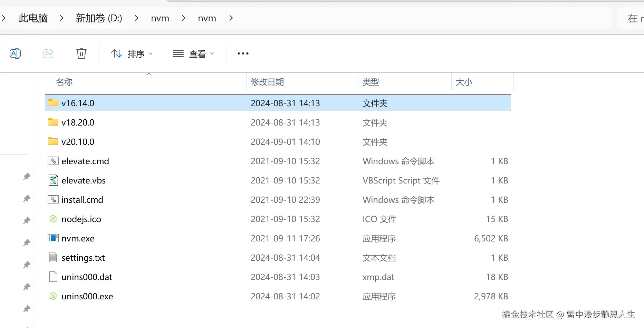644x328 pixels.
Task: Expand chevron after 此电脑 in address bar
Action: tap(61, 18)
